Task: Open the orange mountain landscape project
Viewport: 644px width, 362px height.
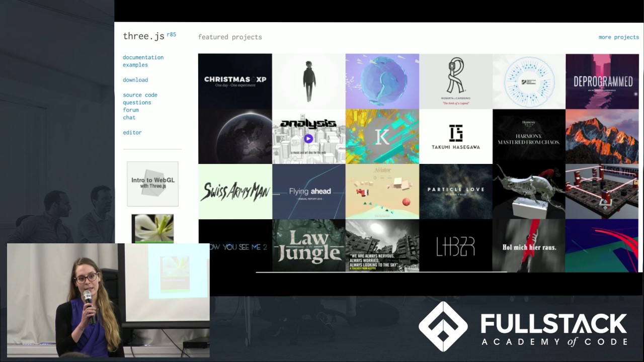Action: tap(602, 137)
